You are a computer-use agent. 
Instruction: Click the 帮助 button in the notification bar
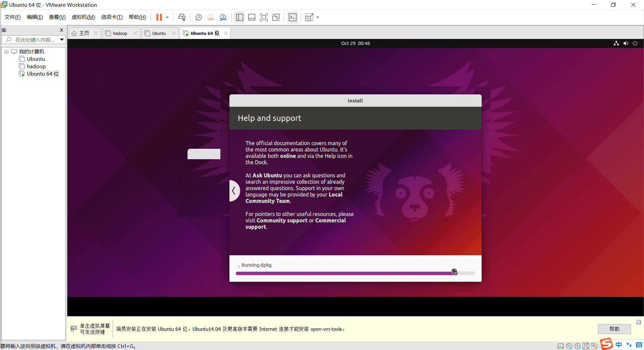[x=614, y=329]
